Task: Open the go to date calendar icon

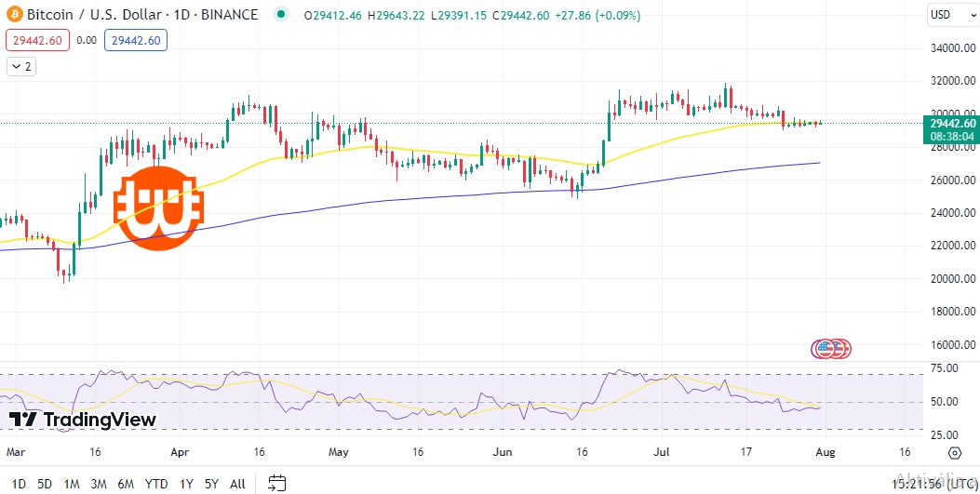Action: tap(276, 483)
